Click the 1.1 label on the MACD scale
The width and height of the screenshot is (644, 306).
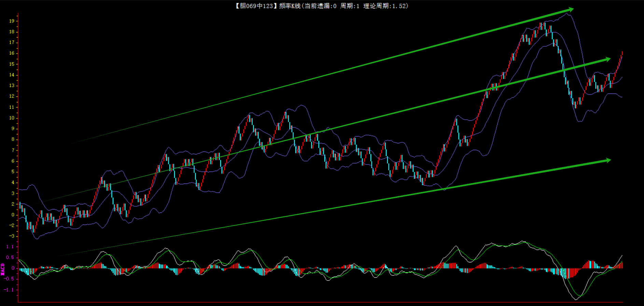click(10, 247)
